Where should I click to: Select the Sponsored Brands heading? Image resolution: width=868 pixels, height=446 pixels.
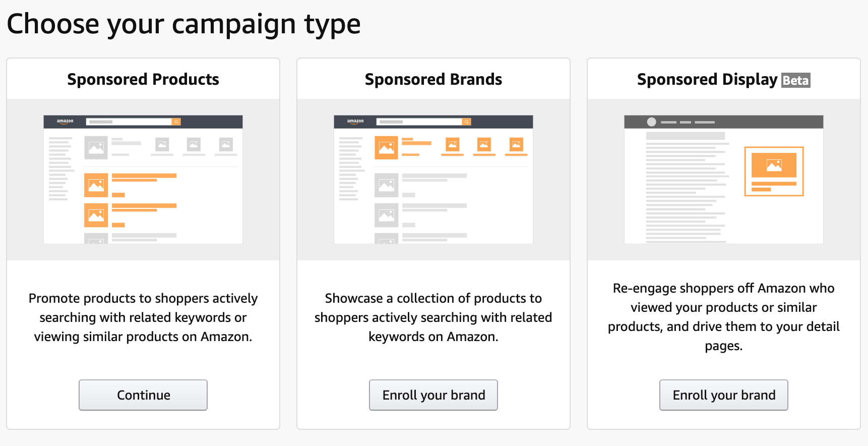coord(433,79)
